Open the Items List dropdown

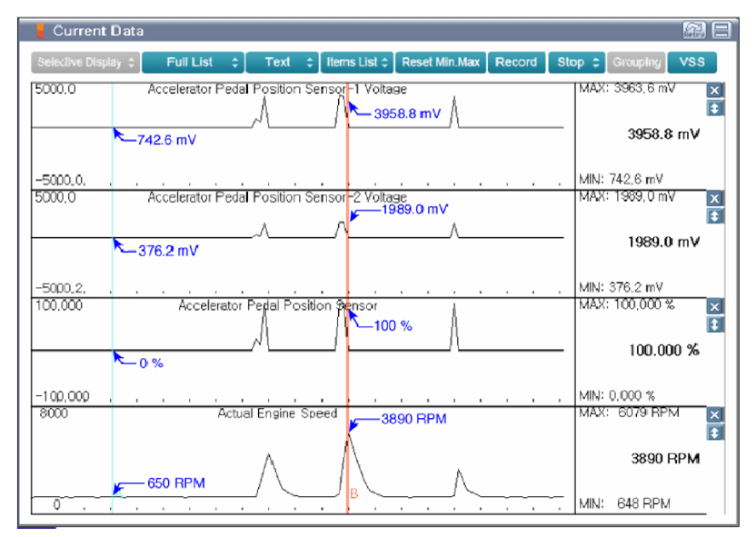click(x=357, y=63)
